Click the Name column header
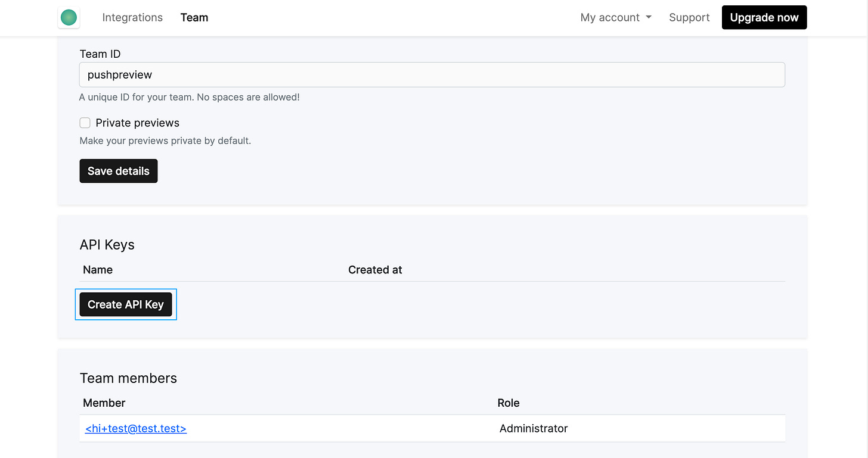The height and width of the screenshot is (458, 868). [x=98, y=270]
